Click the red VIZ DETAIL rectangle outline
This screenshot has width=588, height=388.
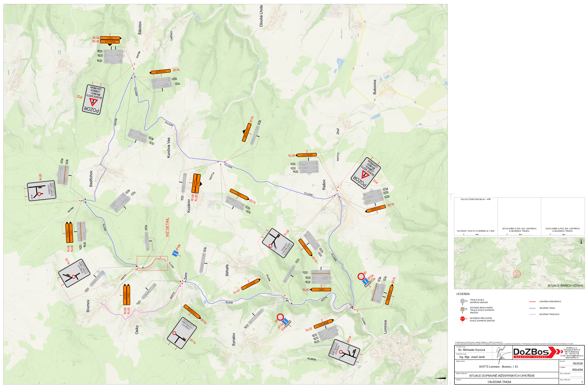(152, 263)
